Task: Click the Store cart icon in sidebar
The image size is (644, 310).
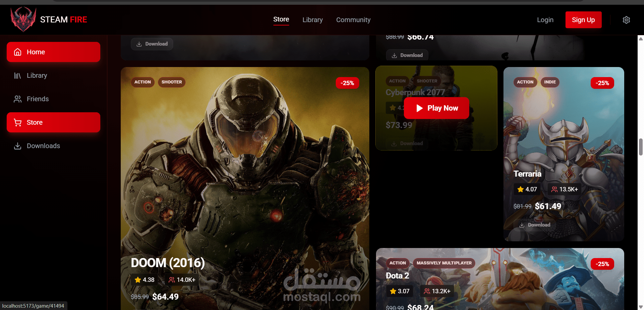Action: [x=18, y=122]
